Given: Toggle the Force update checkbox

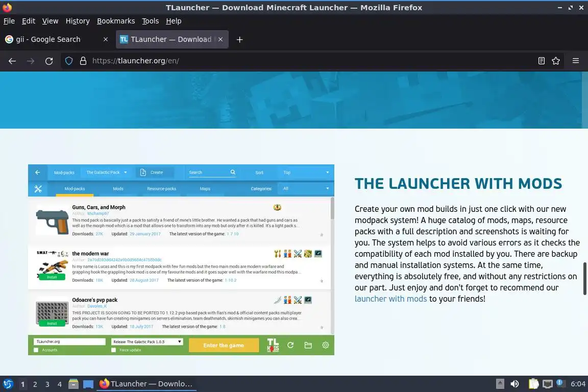Looking at the screenshot, I should pyautogui.click(x=114, y=350).
